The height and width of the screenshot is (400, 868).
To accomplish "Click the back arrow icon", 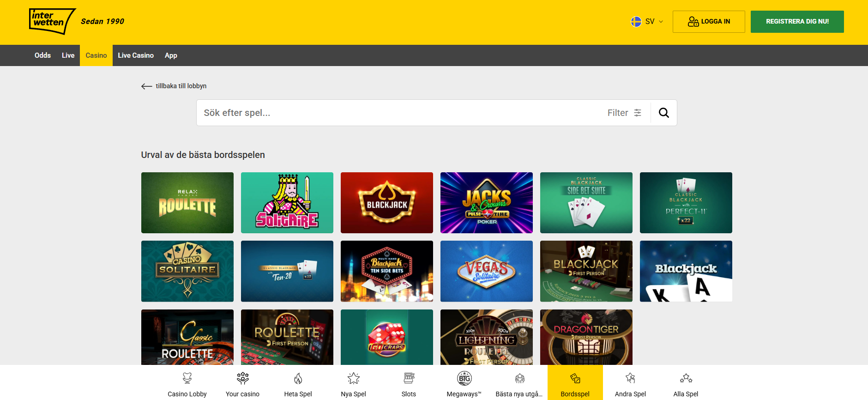I will tap(146, 86).
